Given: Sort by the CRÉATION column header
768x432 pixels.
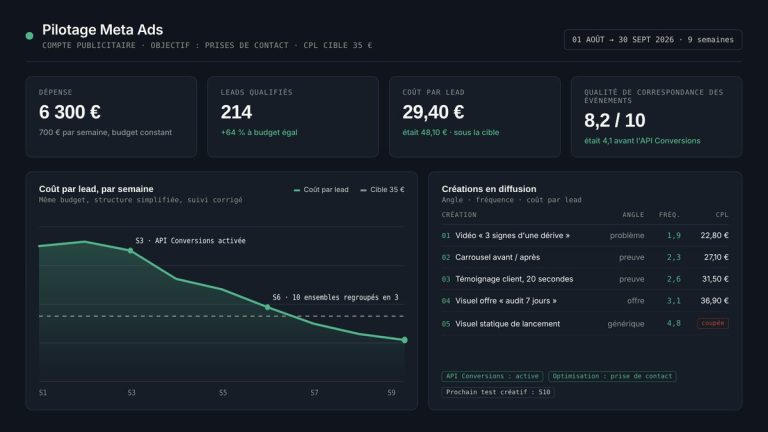Looking at the screenshot, I should click(x=459, y=215).
